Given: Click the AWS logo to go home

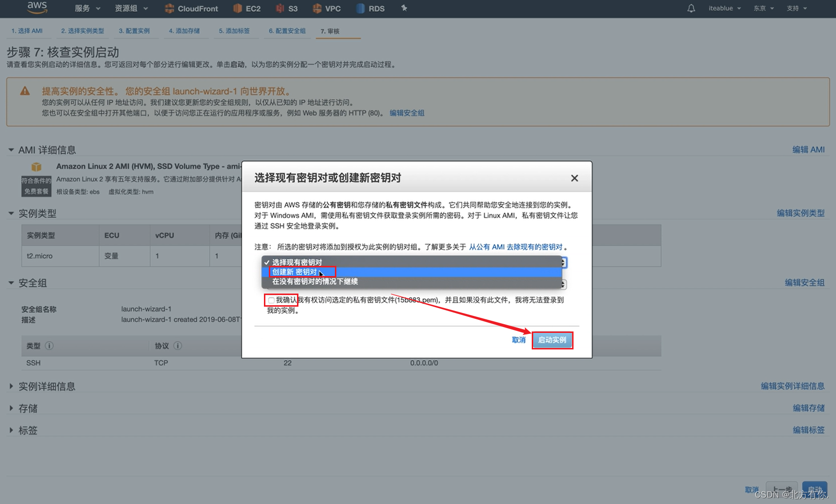Looking at the screenshot, I should click(x=37, y=8).
